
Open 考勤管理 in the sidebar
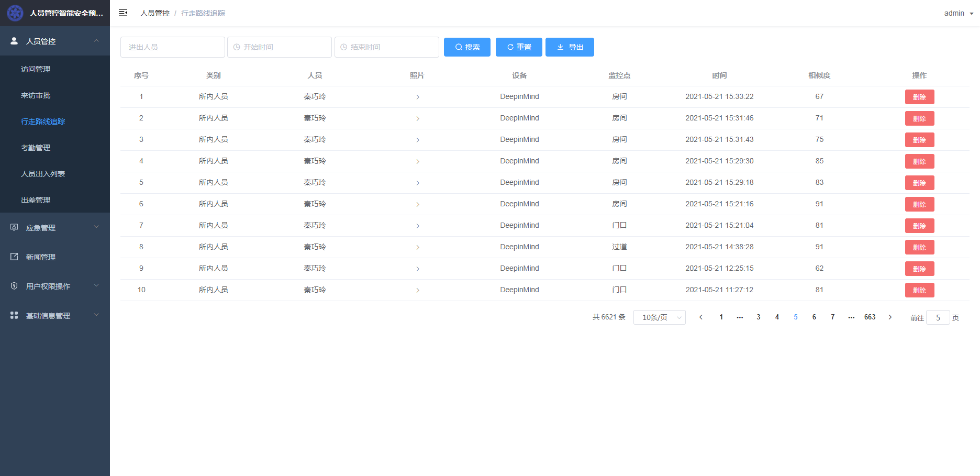(x=36, y=148)
